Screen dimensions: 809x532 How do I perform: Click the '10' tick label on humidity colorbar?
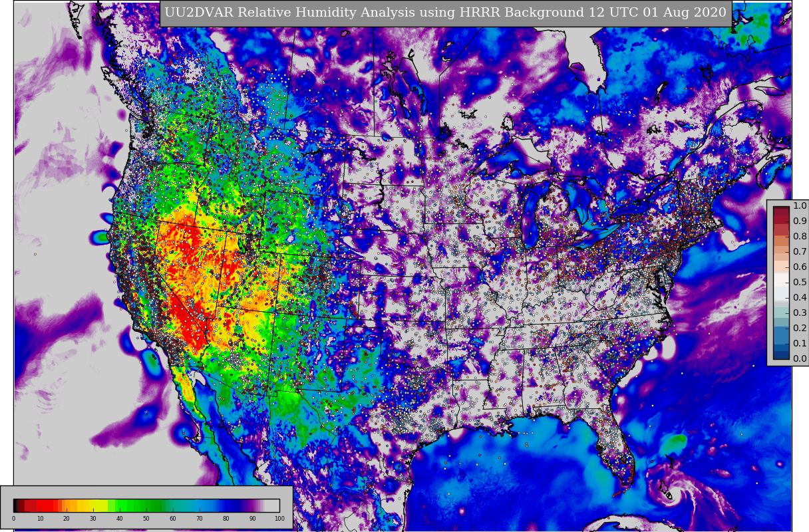(x=40, y=518)
